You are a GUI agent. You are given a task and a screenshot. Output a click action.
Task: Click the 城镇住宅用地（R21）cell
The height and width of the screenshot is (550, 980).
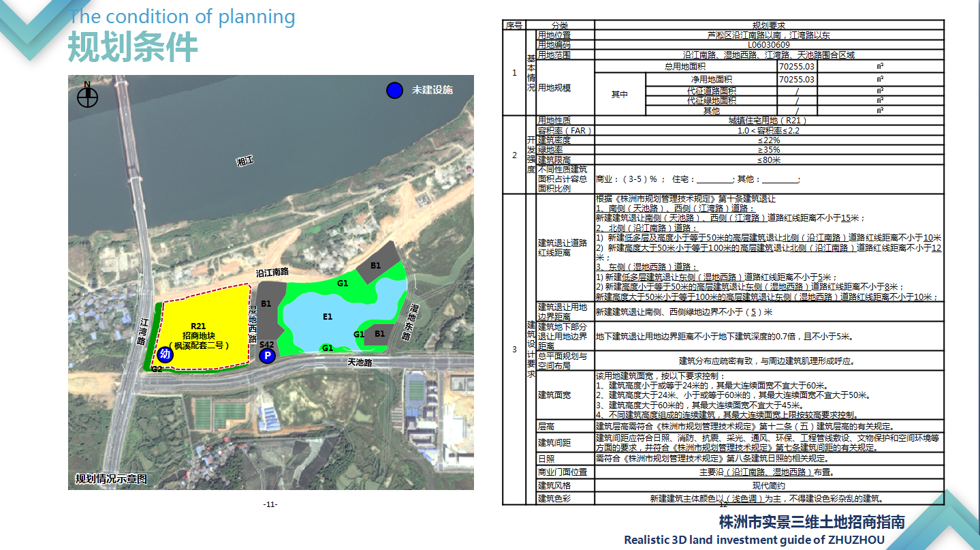[769, 120]
